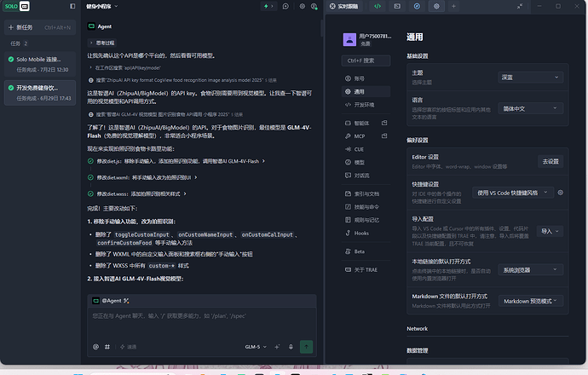
Task: Open the 账号 settings section
Action: tap(366, 78)
